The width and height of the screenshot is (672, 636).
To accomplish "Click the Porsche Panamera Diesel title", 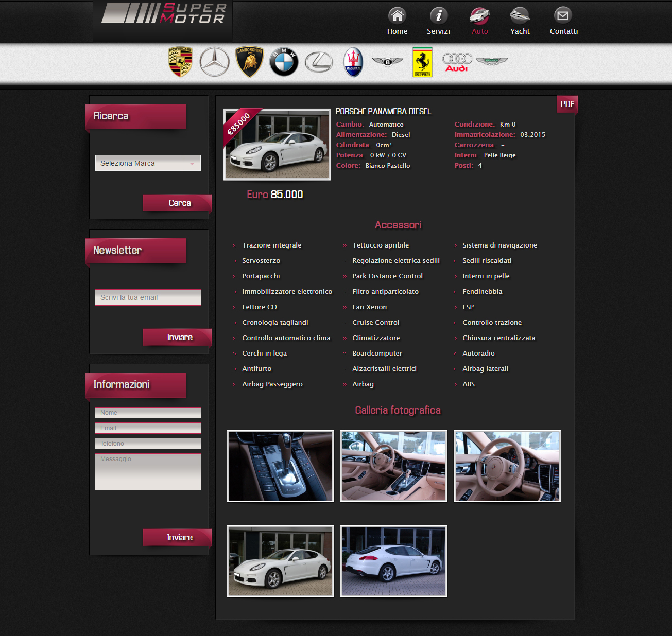I will [383, 111].
